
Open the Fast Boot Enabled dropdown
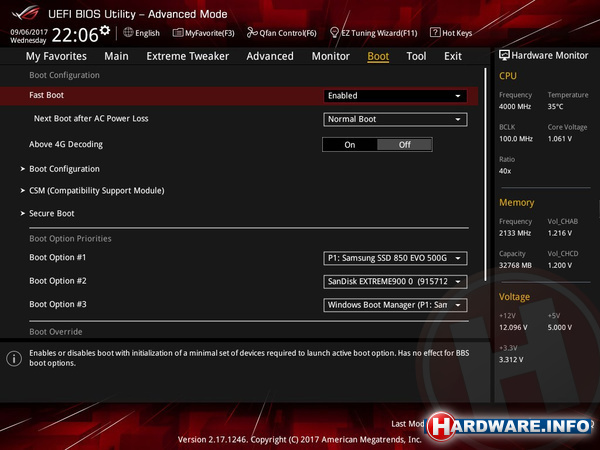(395, 96)
